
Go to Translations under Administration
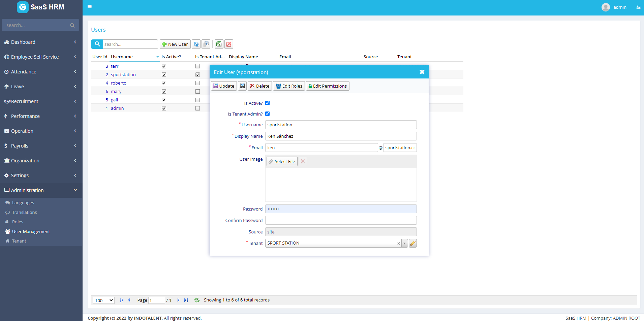[x=24, y=212]
